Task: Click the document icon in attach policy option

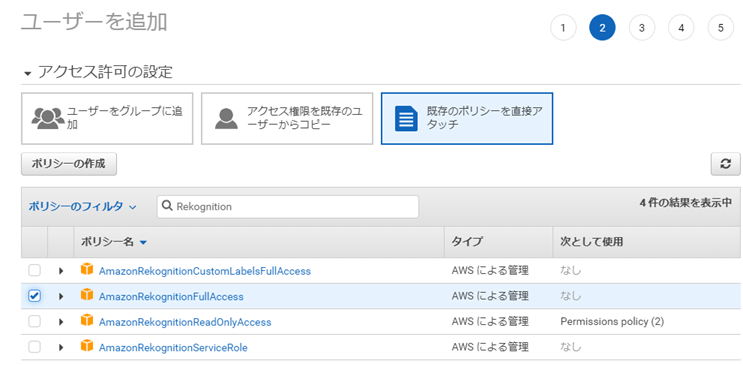Action: [407, 119]
